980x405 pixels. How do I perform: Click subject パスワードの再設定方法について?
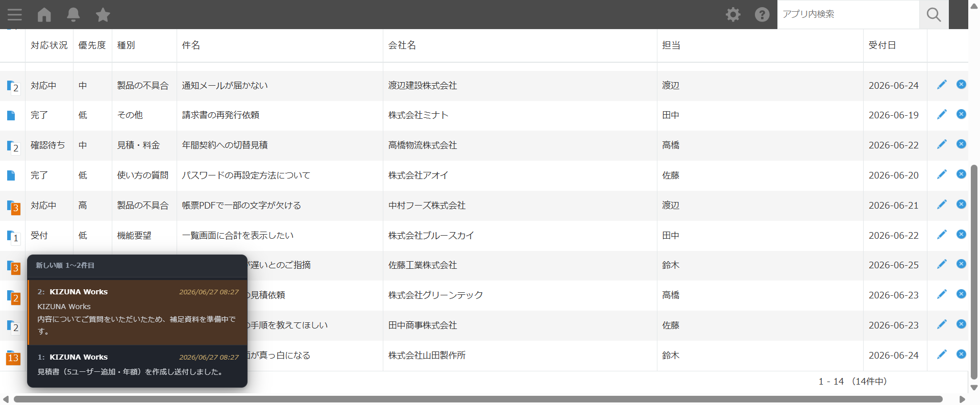[x=246, y=175]
